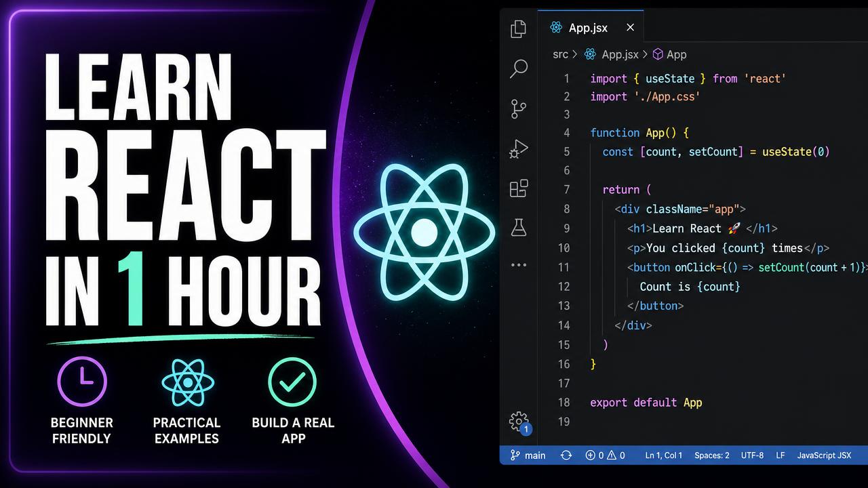This screenshot has height=488, width=868.
Task: Click Spaces: 2 indentation setting
Action: (712, 455)
